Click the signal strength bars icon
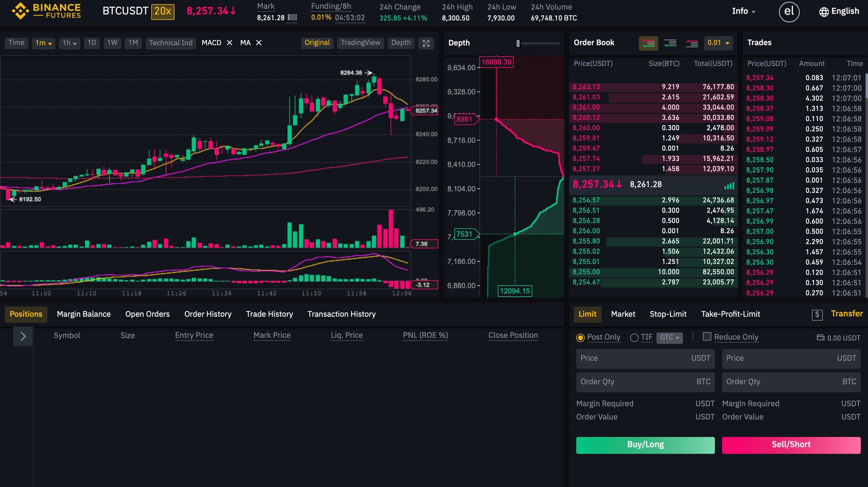 (x=729, y=185)
